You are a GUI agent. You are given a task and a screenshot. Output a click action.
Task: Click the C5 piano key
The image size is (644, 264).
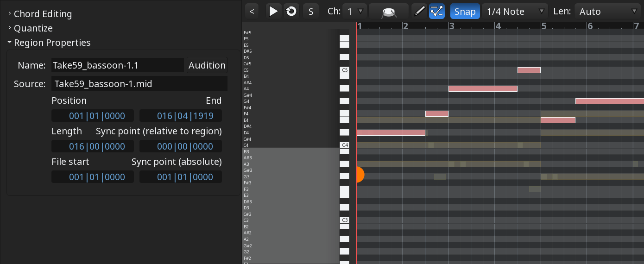344,70
